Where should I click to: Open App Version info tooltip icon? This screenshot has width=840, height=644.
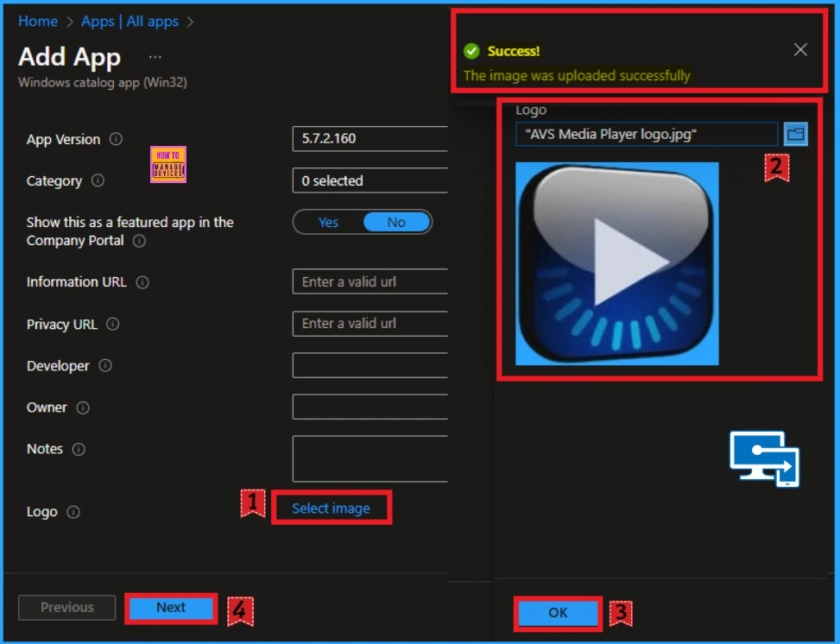pyautogui.click(x=116, y=139)
